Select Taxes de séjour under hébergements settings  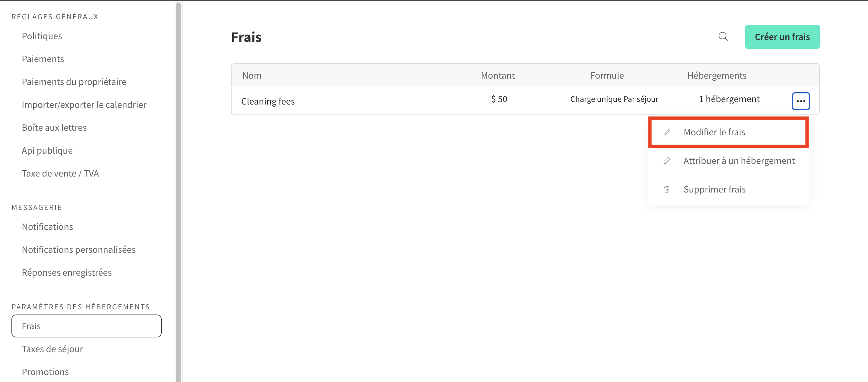tap(52, 349)
